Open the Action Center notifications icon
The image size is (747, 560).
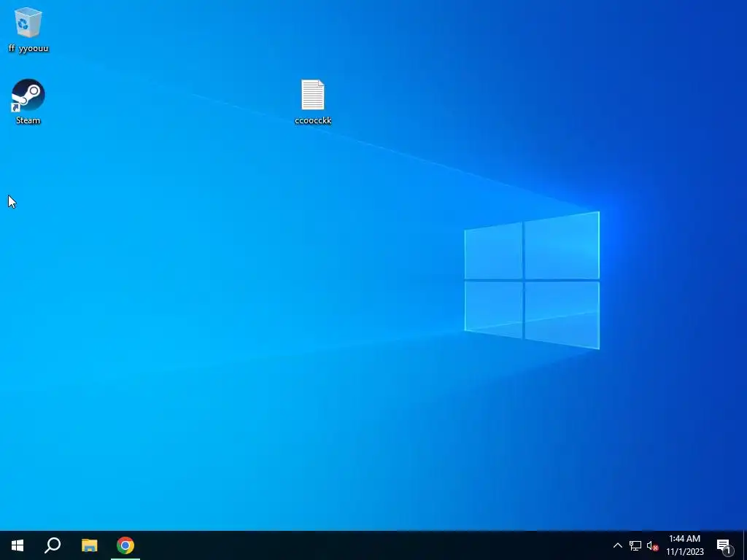pos(724,545)
